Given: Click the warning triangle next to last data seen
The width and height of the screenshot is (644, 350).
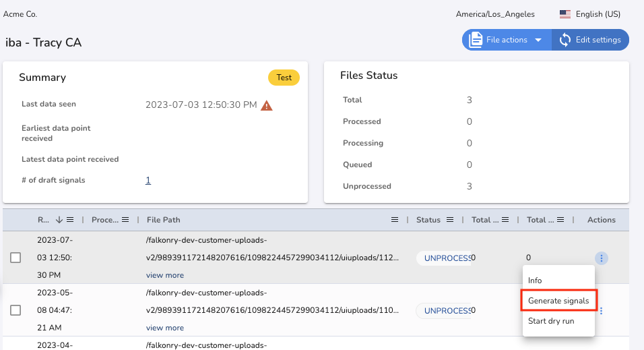Looking at the screenshot, I should click(x=267, y=106).
